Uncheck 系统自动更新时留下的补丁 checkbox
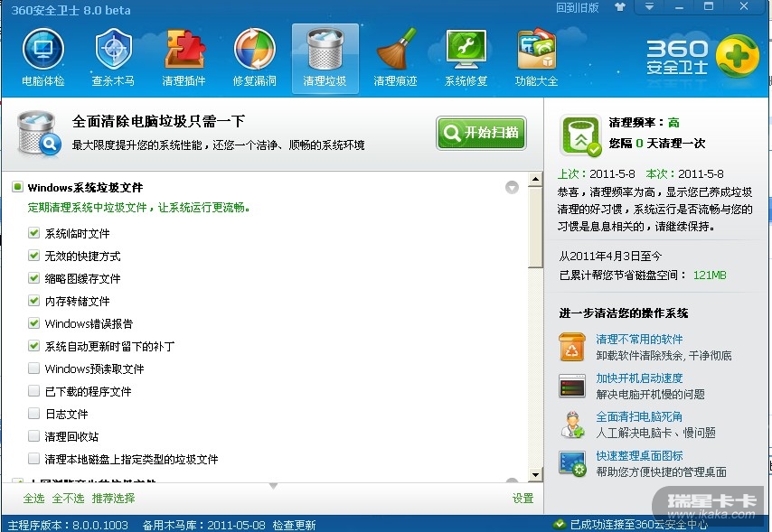Image resolution: width=772 pixels, height=532 pixels. coord(33,345)
